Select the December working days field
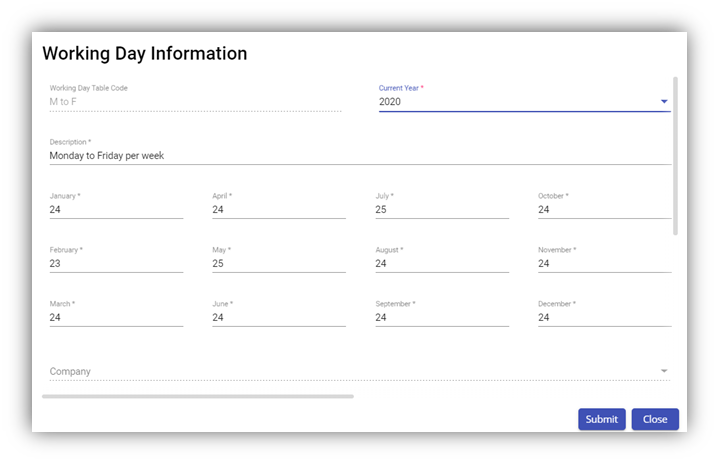The image size is (719, 464). pyautogui.click(x=604, y=318)
